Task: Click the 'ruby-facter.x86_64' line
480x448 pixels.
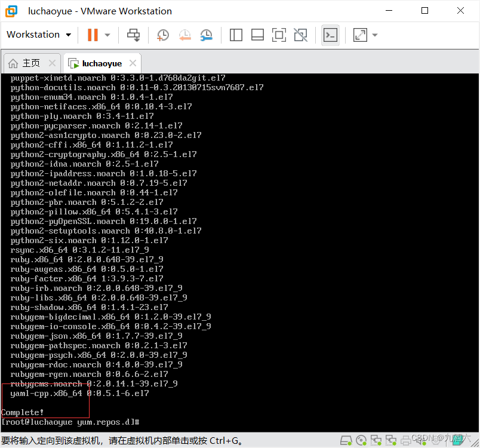Action: [x=87, y=279]
